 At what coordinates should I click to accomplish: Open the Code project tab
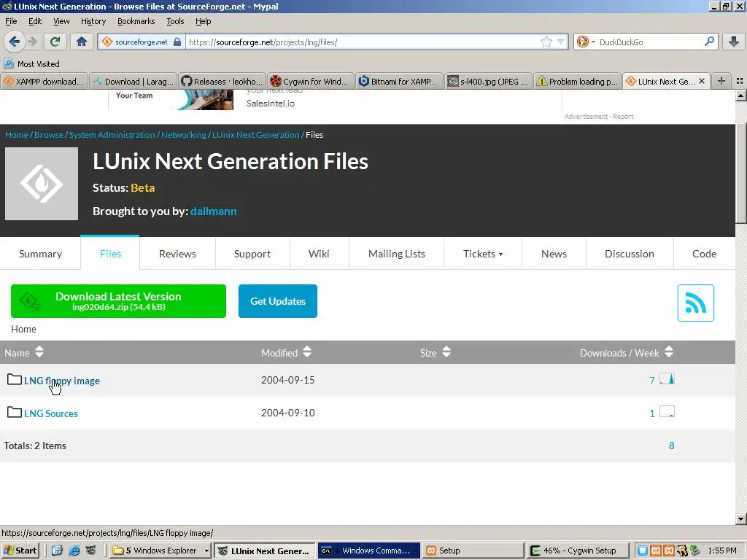(704, 254)
